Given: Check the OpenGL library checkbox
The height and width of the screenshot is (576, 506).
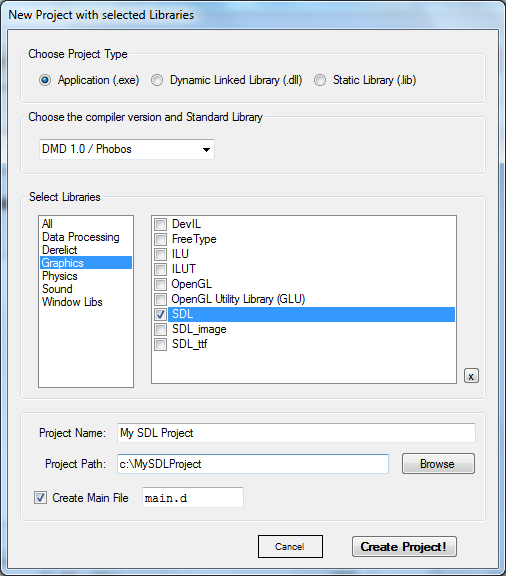Looking at the screenshot, I should point(160,284).
